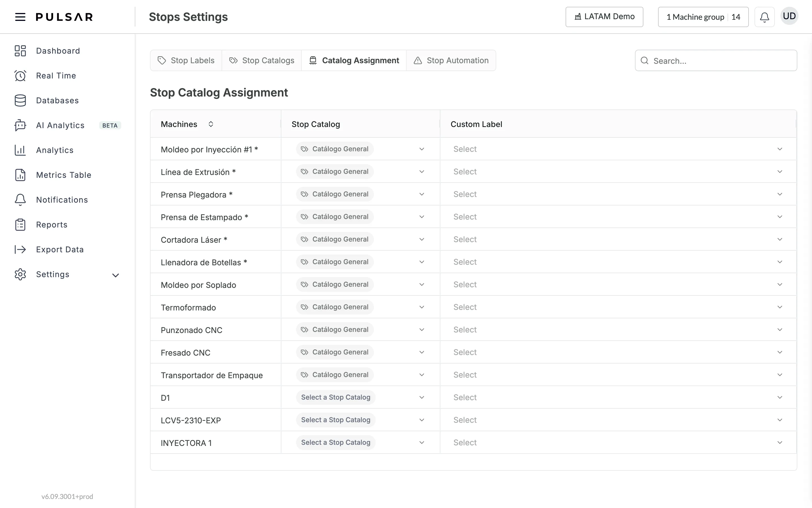Click the notifications bell icon in header

point(764,17)
